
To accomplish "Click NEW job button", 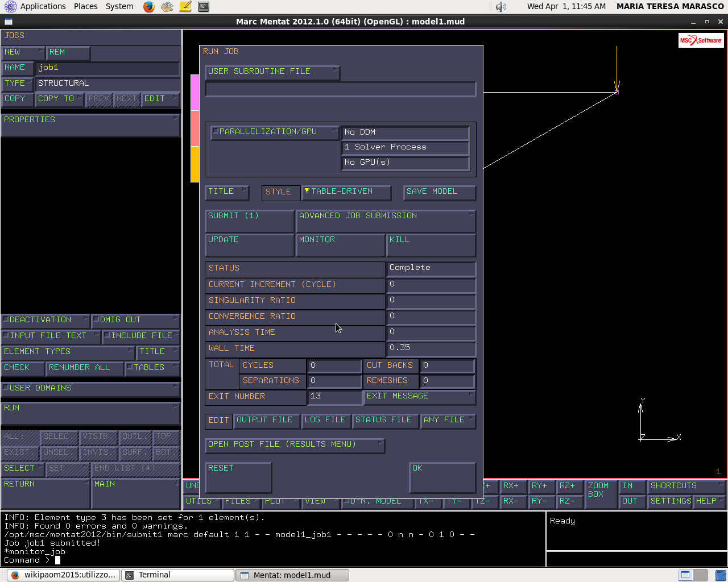I will point(23,52).
